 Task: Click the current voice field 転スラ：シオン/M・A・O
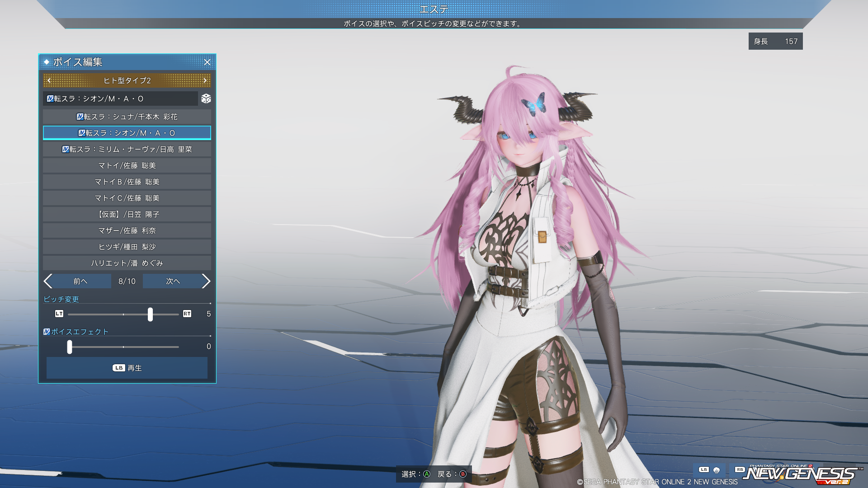click(x=120, y=99)
